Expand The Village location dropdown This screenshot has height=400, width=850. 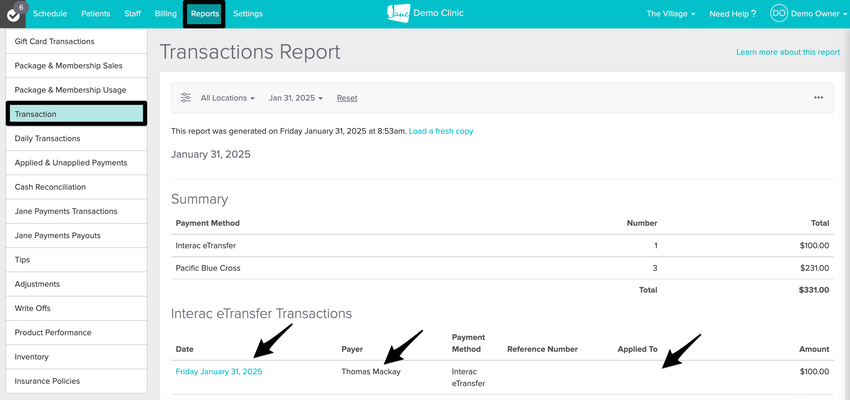[x=671, y=14]
